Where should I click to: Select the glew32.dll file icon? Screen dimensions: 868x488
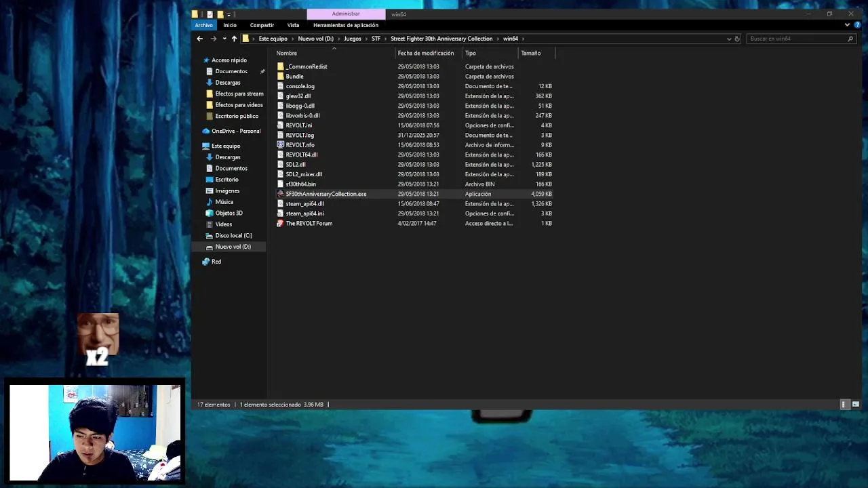tap(281, 96)
